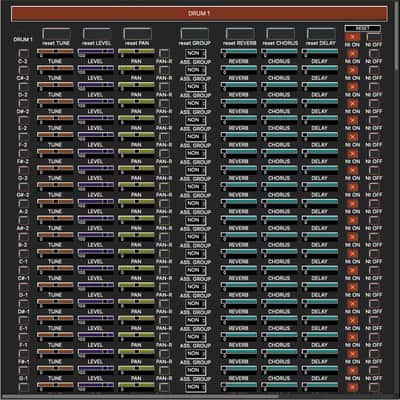Enable Nt OFF for the F-2 note
This screenshot has width=400, height=400.
(x=374, y=137)
